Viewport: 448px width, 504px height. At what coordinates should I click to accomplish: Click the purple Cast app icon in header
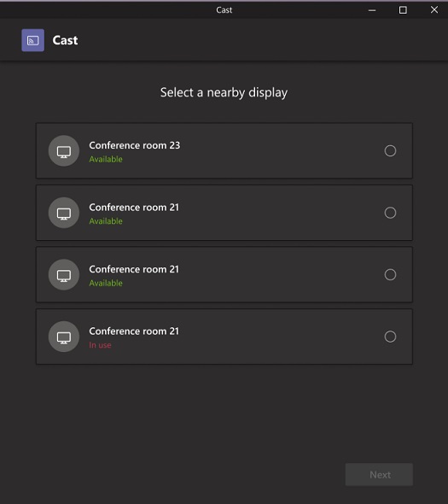[32, 40]
